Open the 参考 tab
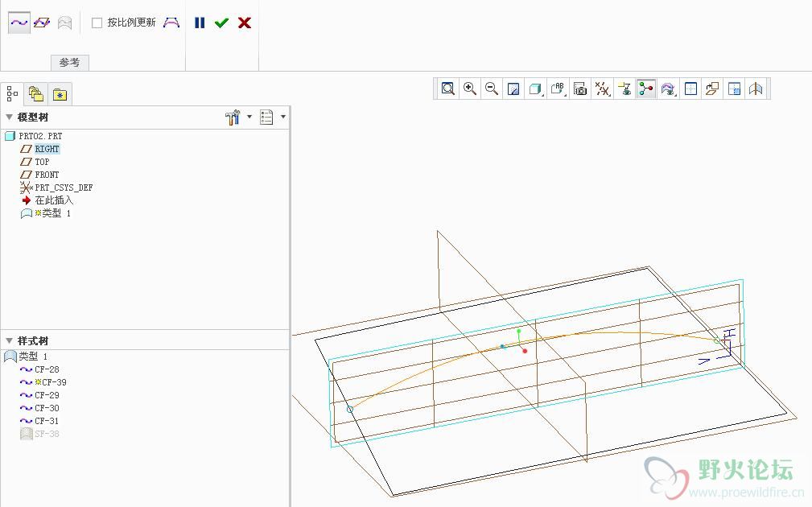Screen dimensions: 812x507 (70, 63)
